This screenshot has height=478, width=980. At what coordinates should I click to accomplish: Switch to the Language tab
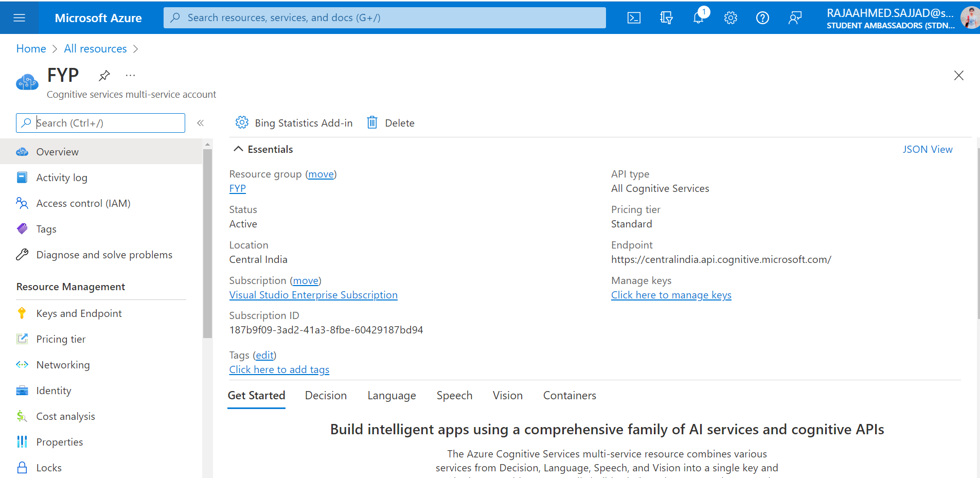pyautogui.click(x=391, y=396)
